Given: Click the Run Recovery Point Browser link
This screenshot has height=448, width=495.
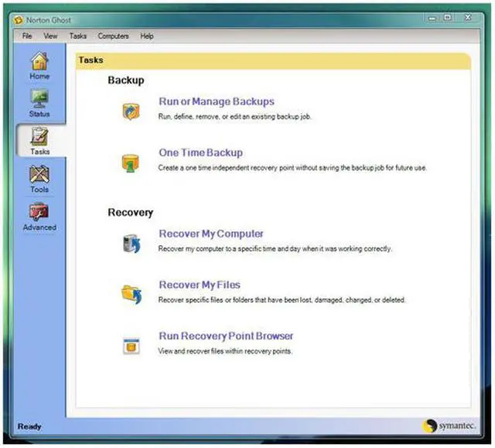Looking at the screenshot, I should coord(226,336).
